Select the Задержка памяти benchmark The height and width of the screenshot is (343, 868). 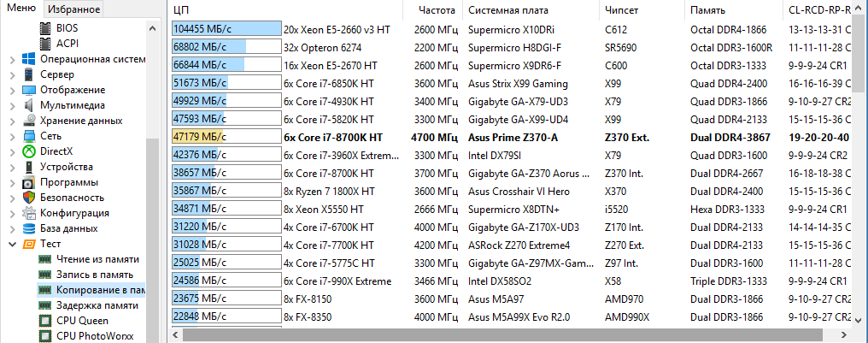[97, 305]
